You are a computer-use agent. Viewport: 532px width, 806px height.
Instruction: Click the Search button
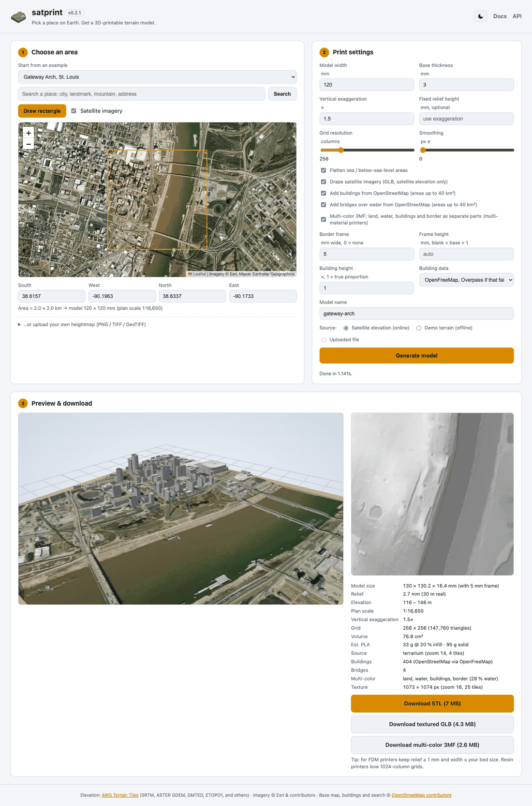point(282,94)
